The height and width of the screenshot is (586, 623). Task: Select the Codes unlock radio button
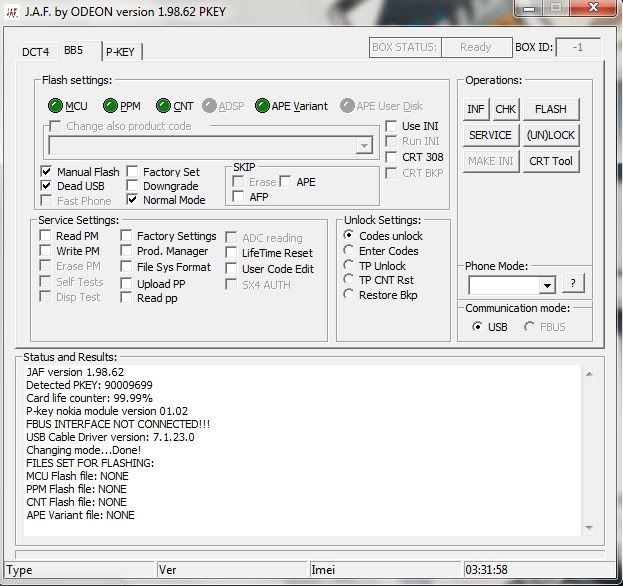coord(348,235)
